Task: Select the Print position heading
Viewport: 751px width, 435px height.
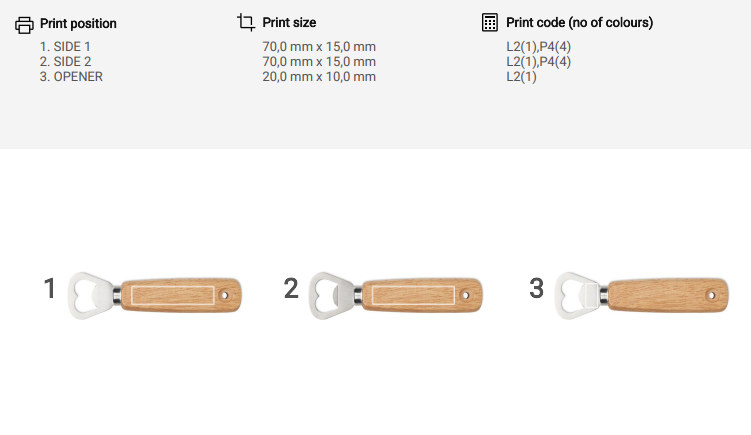Action: point(78,23)
